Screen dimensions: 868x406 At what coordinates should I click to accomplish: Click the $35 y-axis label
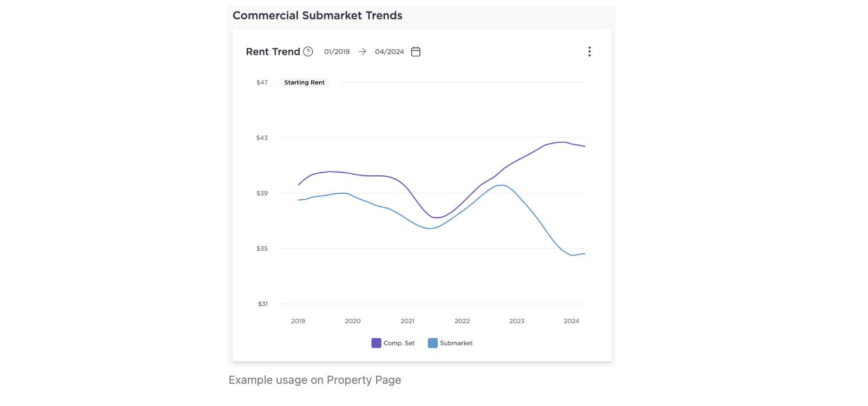click(x=262, y=248)
